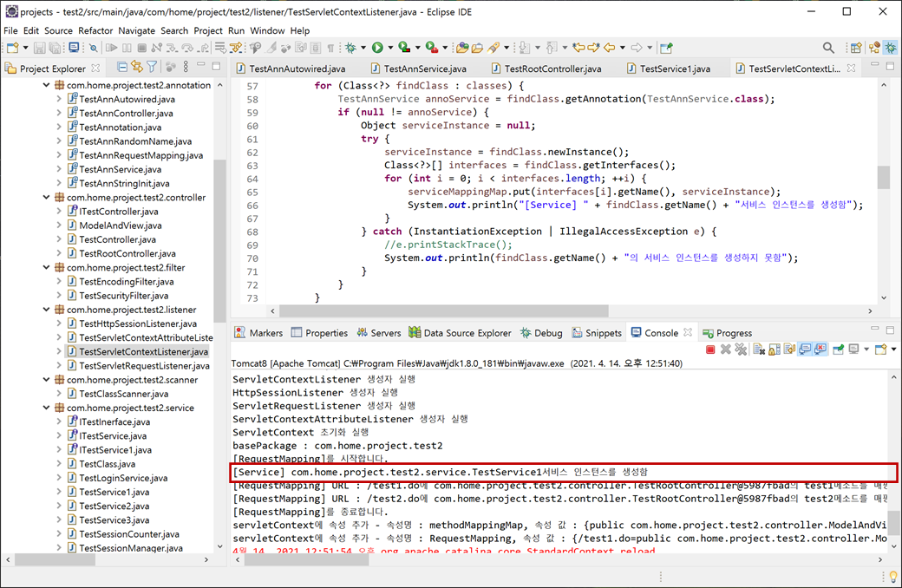Image resolution: width=902 pixels, height=588 pixels.
Task: Close the TestServletContextLi... editor tab
Action: [852, 68]
